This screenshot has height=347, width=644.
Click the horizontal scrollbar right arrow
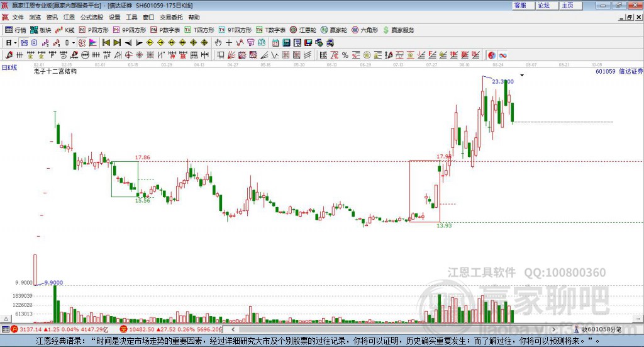[553, 329]
